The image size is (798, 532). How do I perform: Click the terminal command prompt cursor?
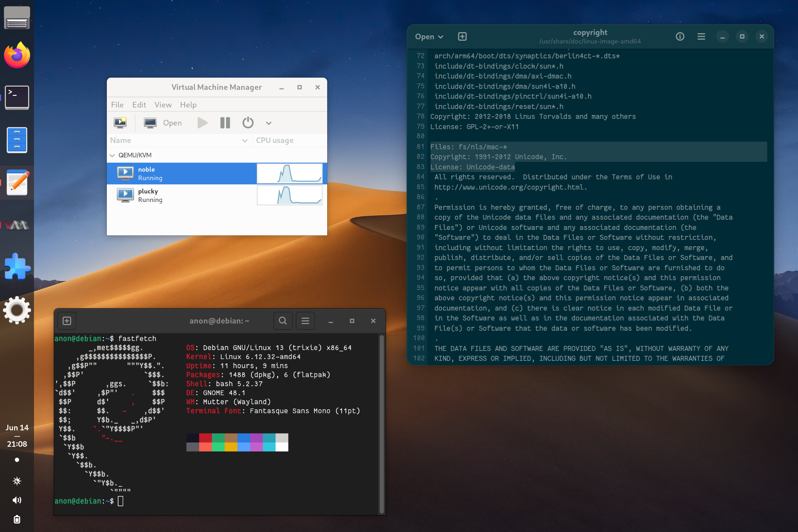(121, 501)
